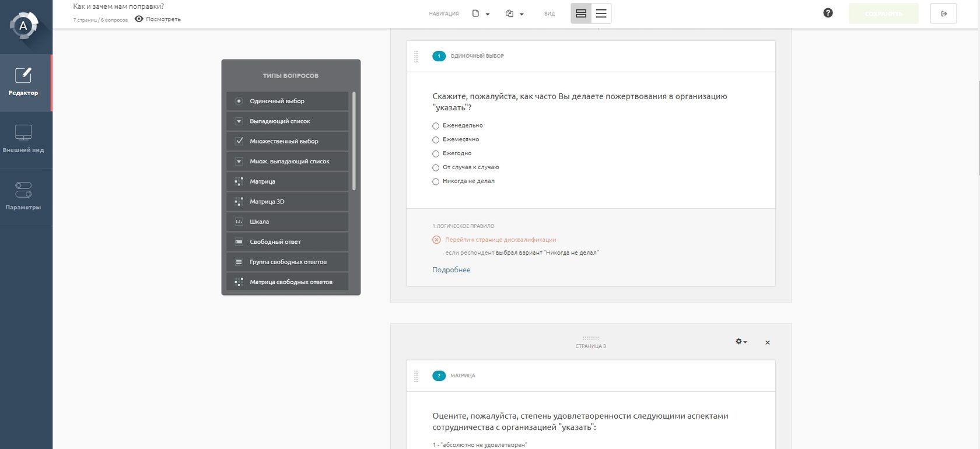Screen dimensions: 980x449
Task: Click question types panel scrollbar
Action: click(x=354, y=141)
